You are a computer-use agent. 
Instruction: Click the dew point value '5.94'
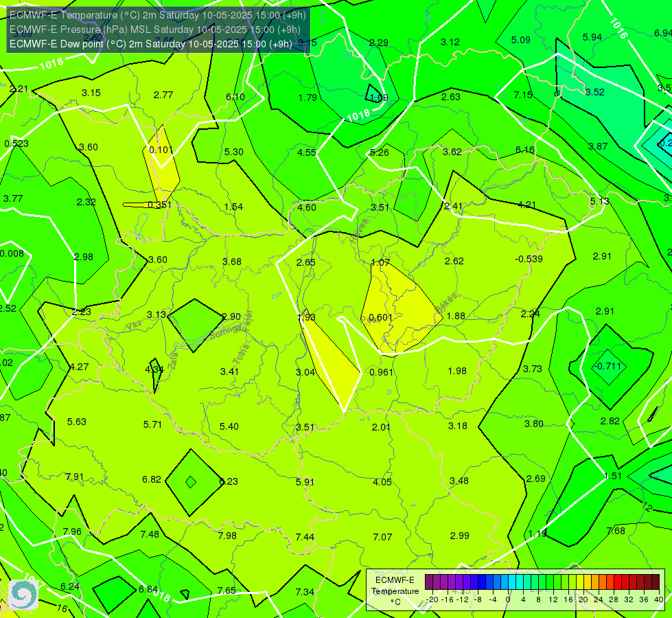(592, 37)
